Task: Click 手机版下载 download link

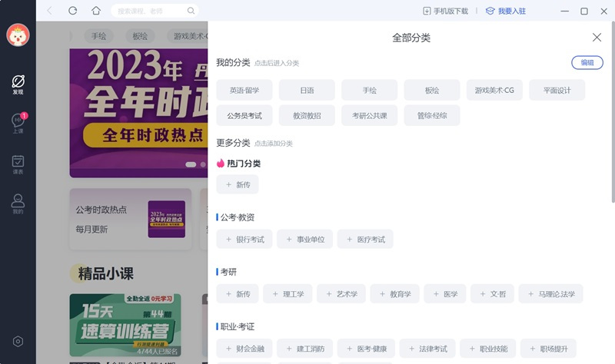Action: (x=445, y=12)
